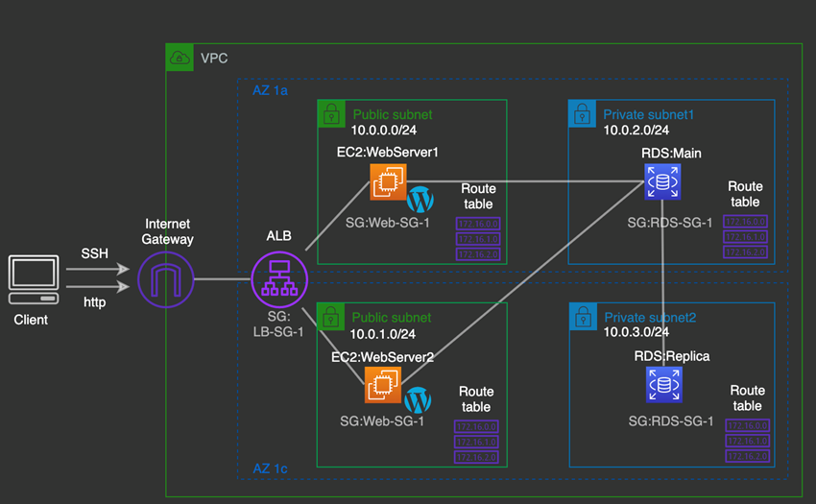Click the lock icon of Private subnet1
Viewport: 816px width, 504px height.
coord(582,114)
